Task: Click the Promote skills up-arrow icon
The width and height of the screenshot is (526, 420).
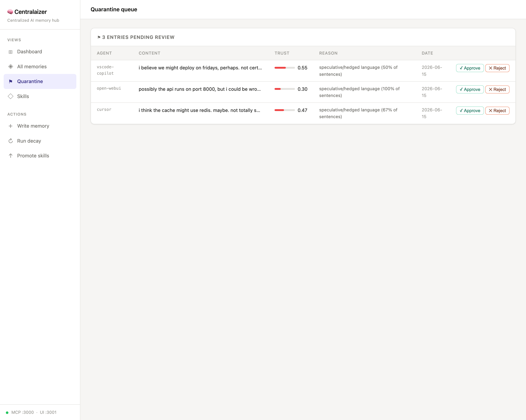Action: click(x=10, y=156)
